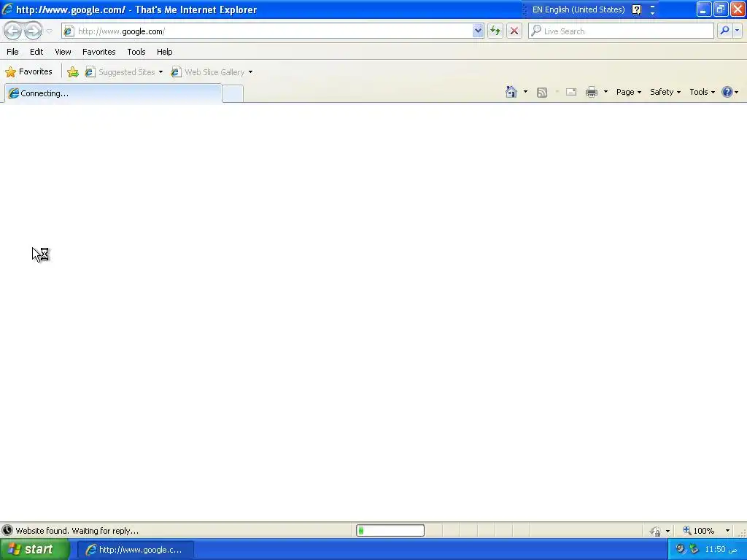Open the Tools command bar menu

[703, 92]
